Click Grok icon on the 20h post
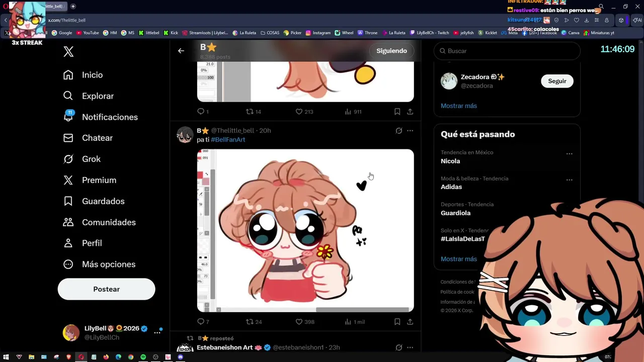 click(398, 131)
